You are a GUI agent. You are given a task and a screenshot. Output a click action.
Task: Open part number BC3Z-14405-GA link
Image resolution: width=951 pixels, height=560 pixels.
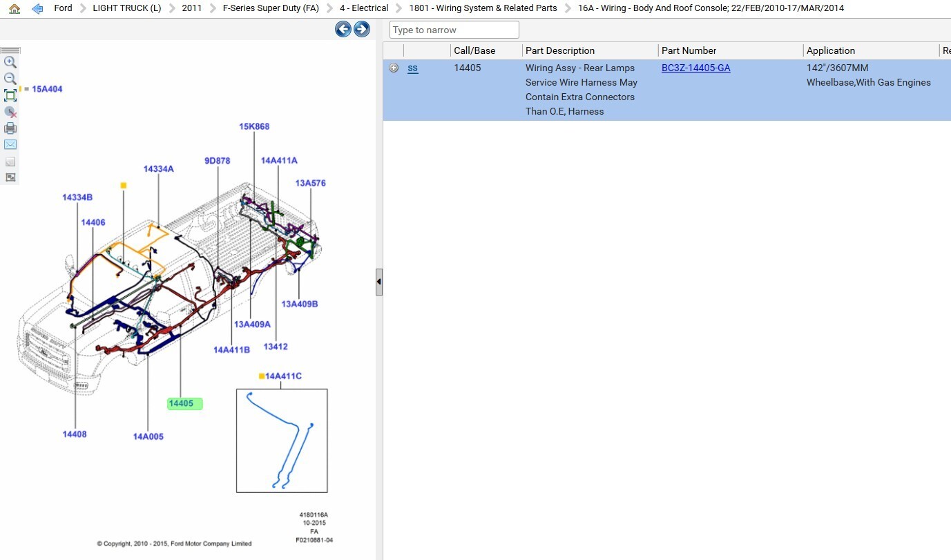click(695, 68)
